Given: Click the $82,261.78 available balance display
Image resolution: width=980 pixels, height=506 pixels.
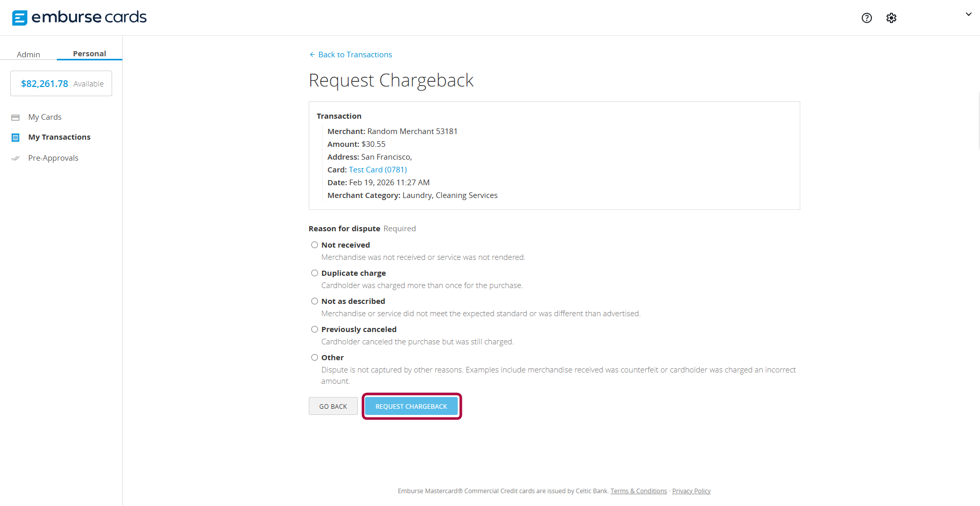Looking at the screenshot, I should [x=60, y=83].
